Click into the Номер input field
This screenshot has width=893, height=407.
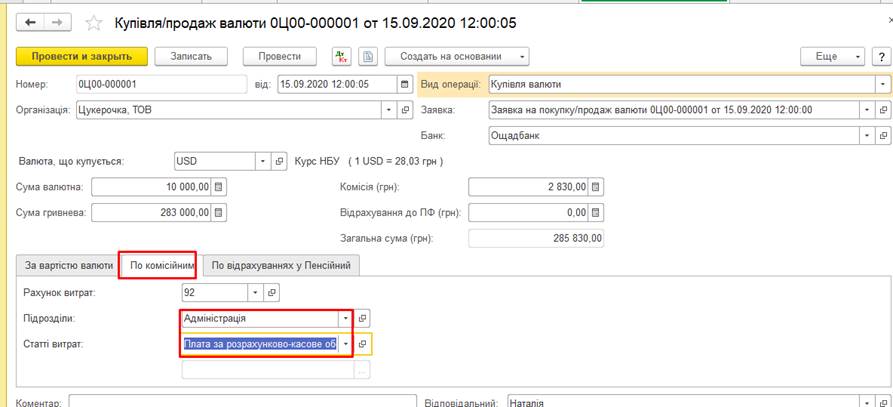[158, 85]
